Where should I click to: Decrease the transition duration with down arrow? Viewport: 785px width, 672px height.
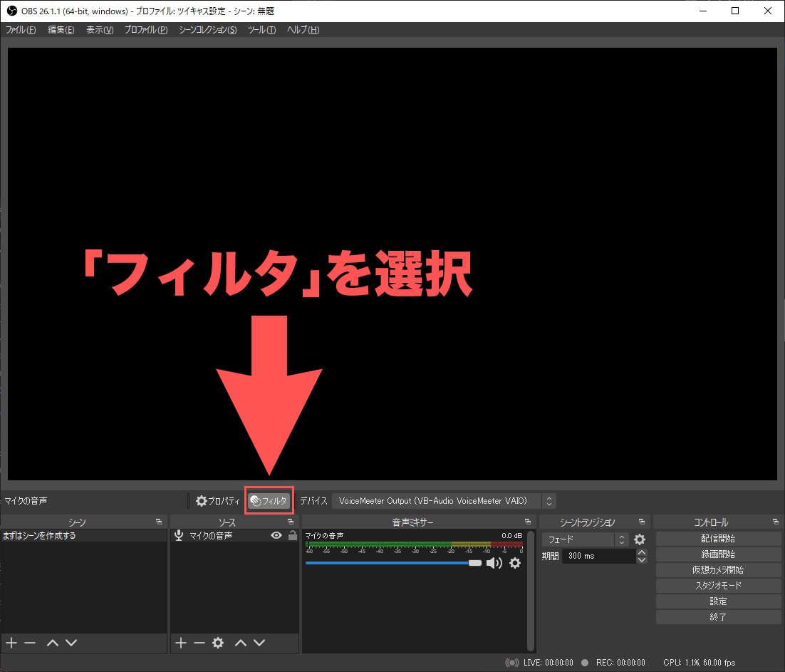(x=641, y=560)
